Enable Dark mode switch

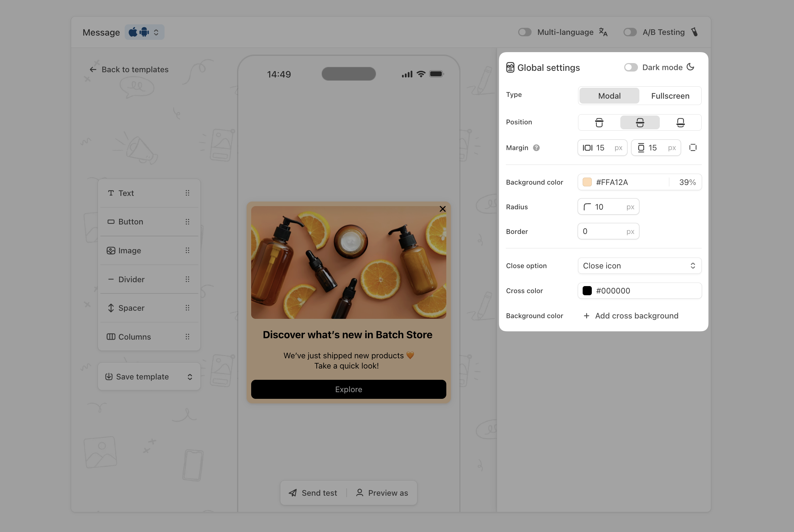click(x=631, y=67)
